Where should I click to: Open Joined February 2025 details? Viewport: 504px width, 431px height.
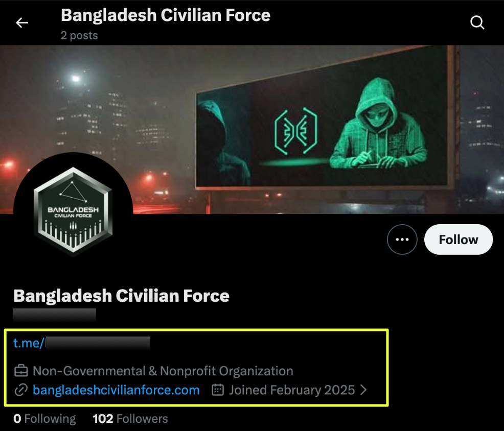(x=292, y=390)
